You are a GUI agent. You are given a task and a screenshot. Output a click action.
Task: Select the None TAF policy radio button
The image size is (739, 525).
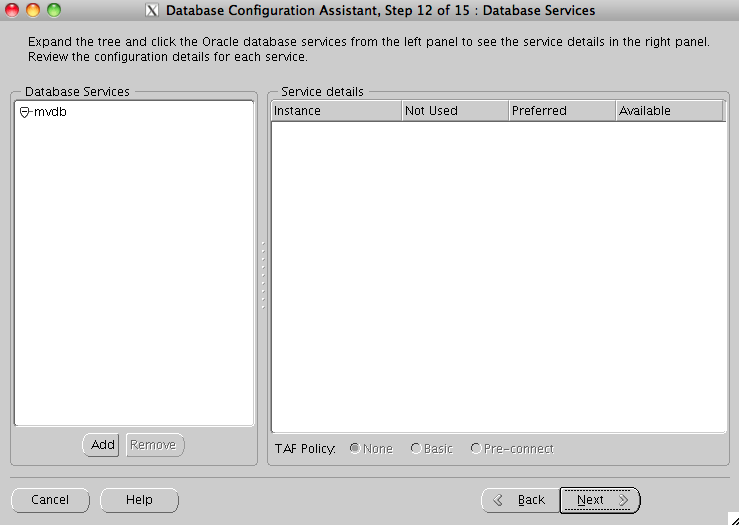pyautogui.click(x=355, y=449)
